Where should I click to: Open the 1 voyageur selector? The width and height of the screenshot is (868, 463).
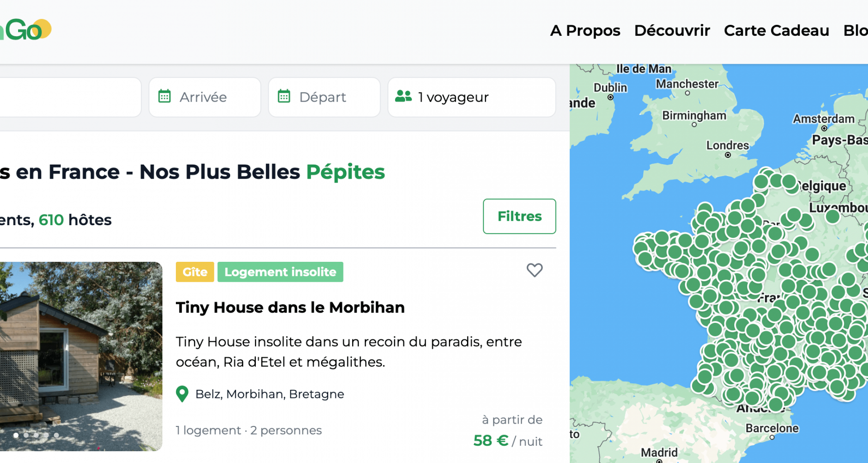(x=472, y=97)
